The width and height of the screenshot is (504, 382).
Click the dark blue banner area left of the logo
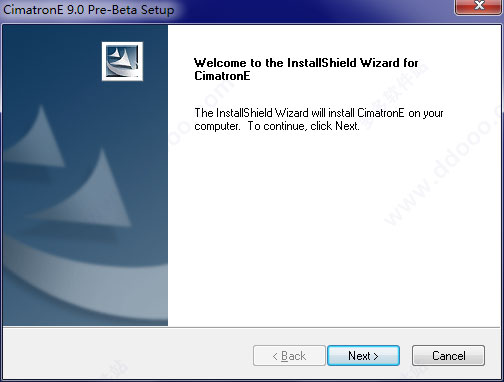(52, 62)
